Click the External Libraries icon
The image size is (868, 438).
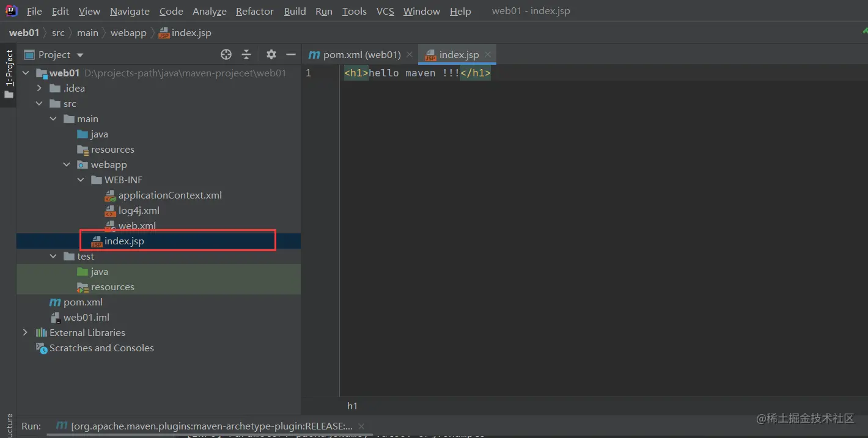(42, 333)
